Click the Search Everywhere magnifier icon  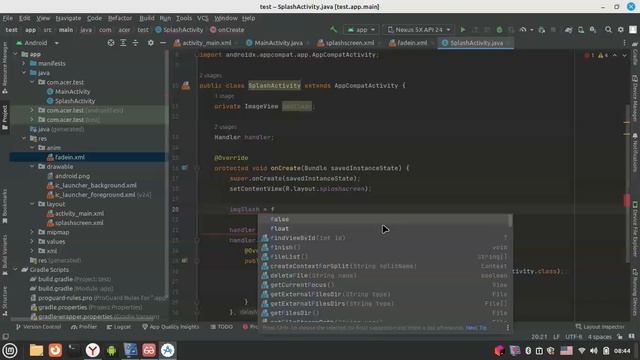coord(608,29)
